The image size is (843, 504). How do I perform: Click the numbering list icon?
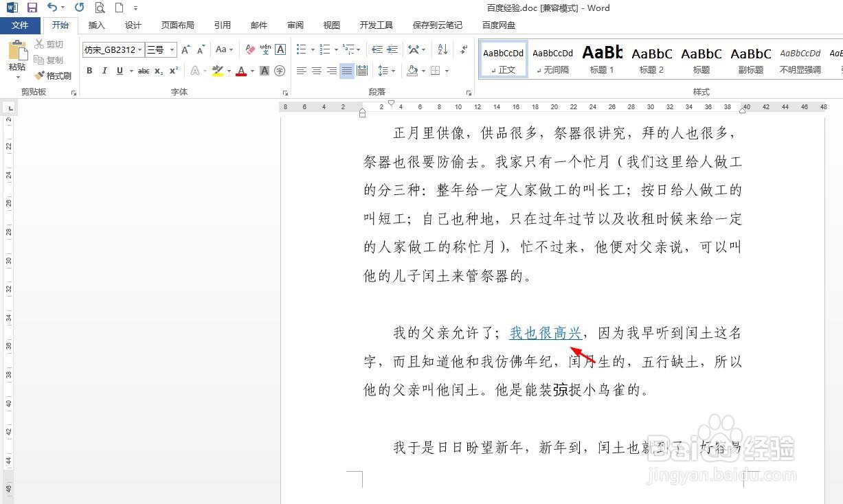pos(324,49)
